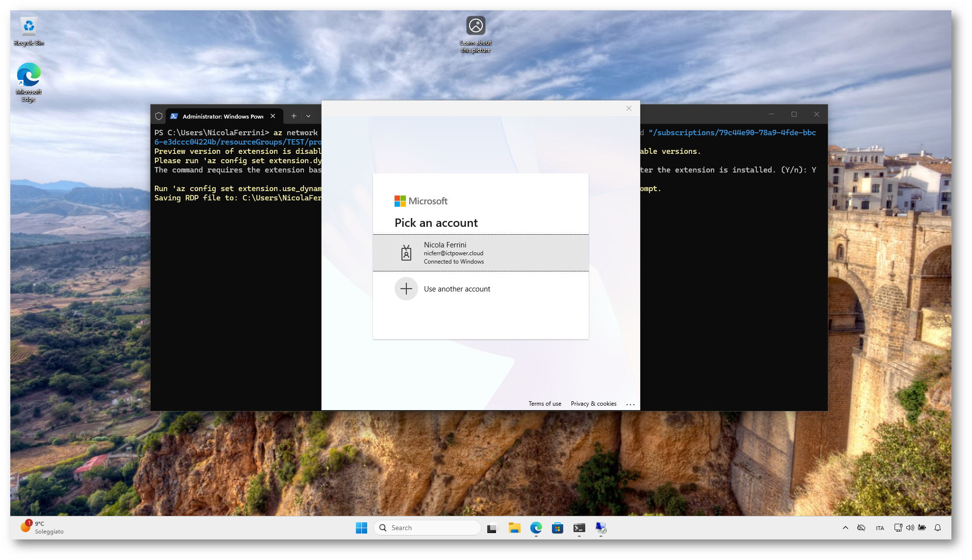Close the Pick an account dialog
This screenshot has height=560, width=972.
coord(628,108)
